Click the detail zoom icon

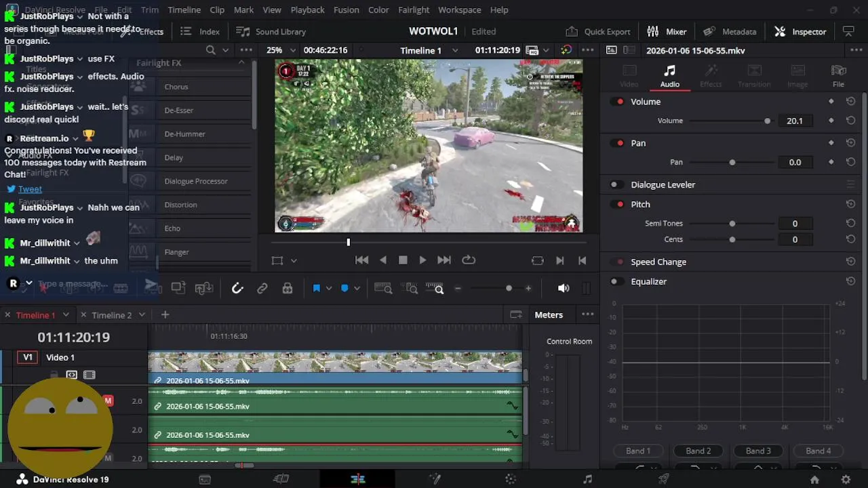click(x=409, y=288)
